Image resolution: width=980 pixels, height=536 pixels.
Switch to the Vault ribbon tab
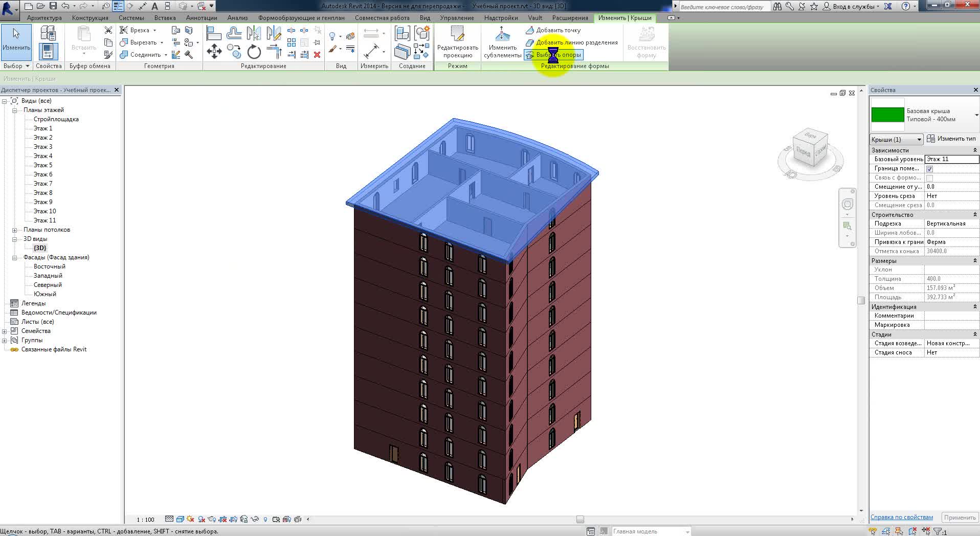(535, 18)
